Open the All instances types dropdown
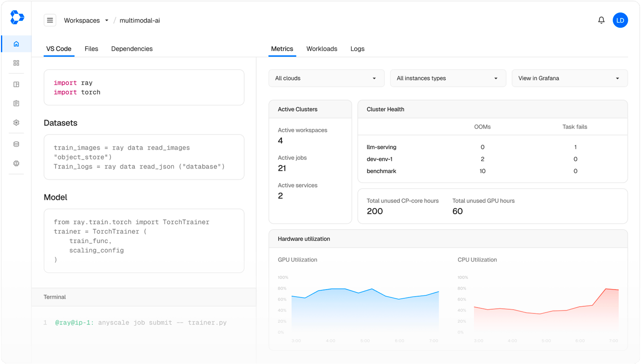Image resolution: width=641 pixels, height=364 pixels. tap(448, 78)
